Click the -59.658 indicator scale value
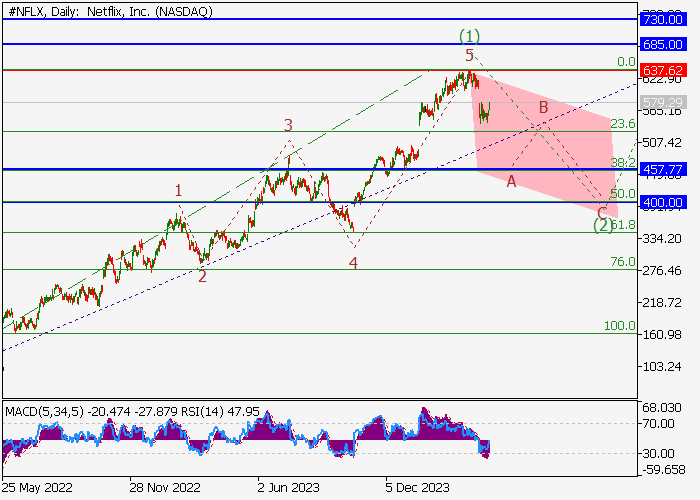Screen dimensions: 700x500 (x=663, y=470)
